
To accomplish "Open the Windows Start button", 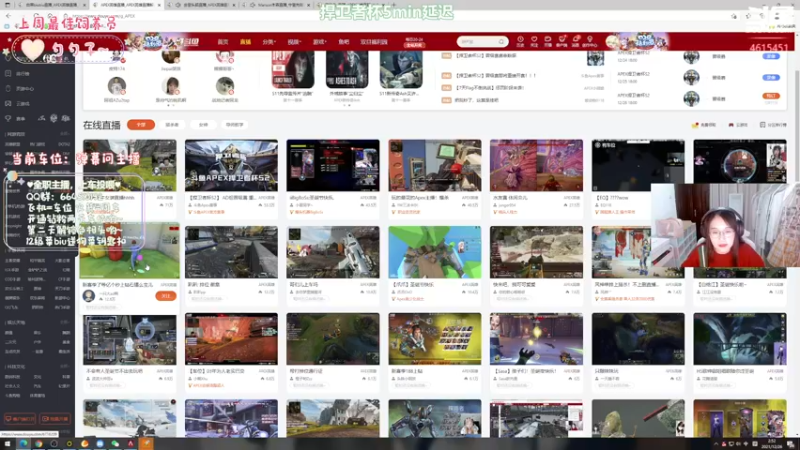I will click(x=8, y=444).
